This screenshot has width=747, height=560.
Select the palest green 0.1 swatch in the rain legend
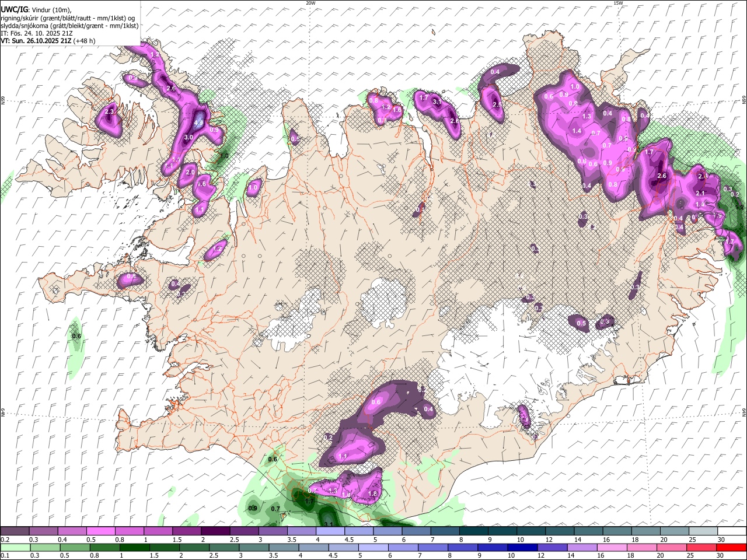[15, 548]
